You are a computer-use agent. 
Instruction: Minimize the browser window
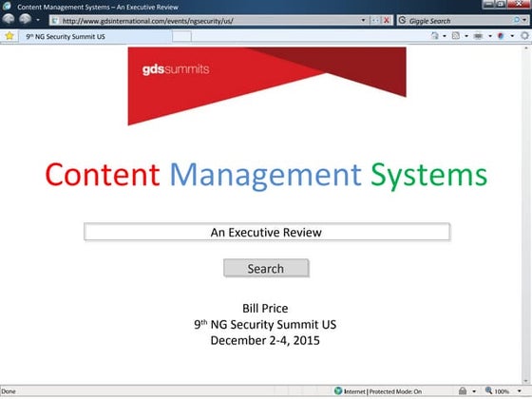pyautogui.click(x=488, y=4)
